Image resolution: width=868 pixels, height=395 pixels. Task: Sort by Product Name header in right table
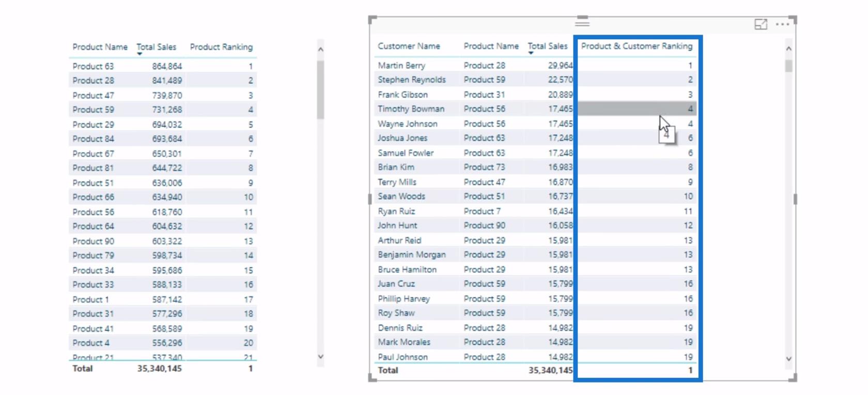pos(491,46)
